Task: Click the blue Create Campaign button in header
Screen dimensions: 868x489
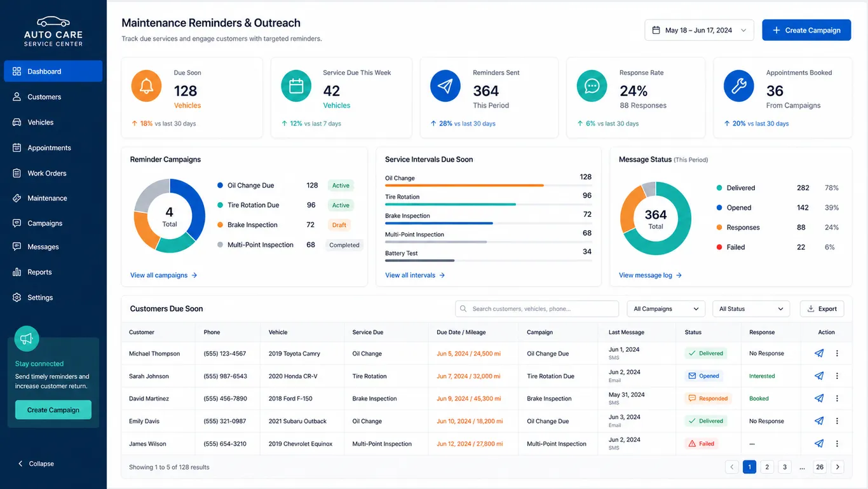Action: point(806,30)
